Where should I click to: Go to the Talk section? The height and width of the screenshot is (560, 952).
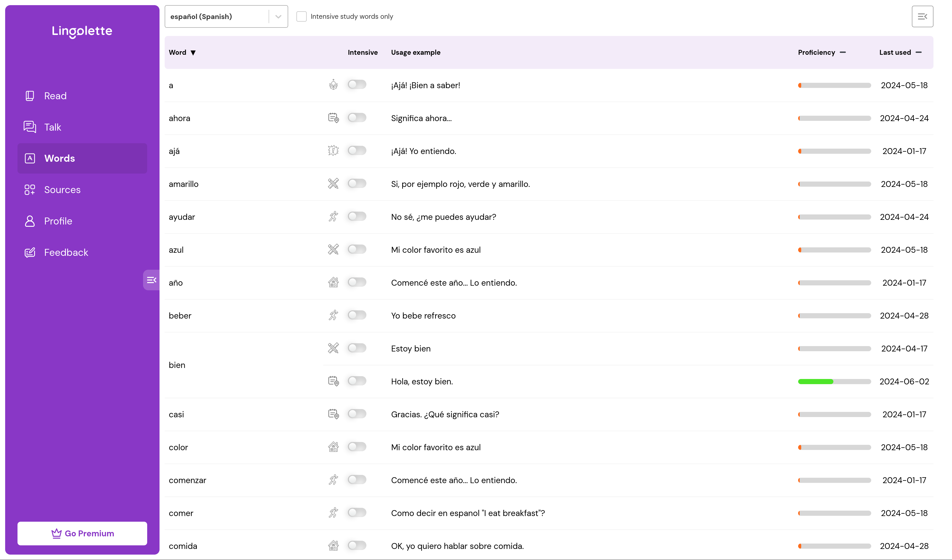pyautogui.click(x=52, y=127)
